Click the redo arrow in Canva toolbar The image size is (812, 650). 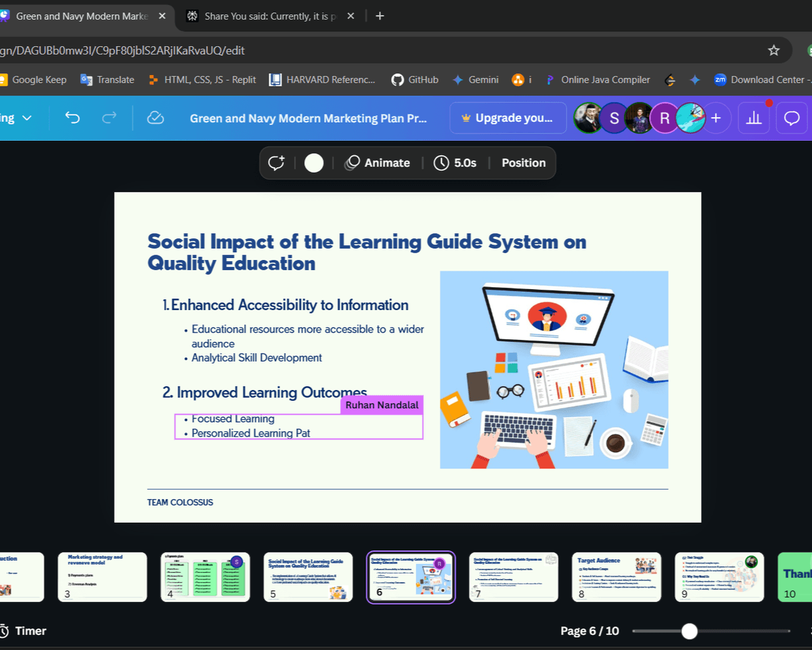point(109,118)
